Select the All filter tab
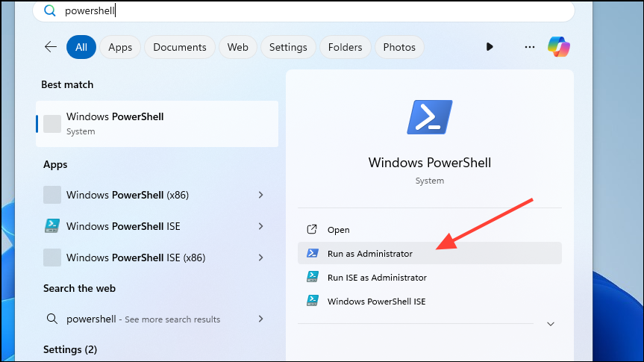 tap(81, 47)
